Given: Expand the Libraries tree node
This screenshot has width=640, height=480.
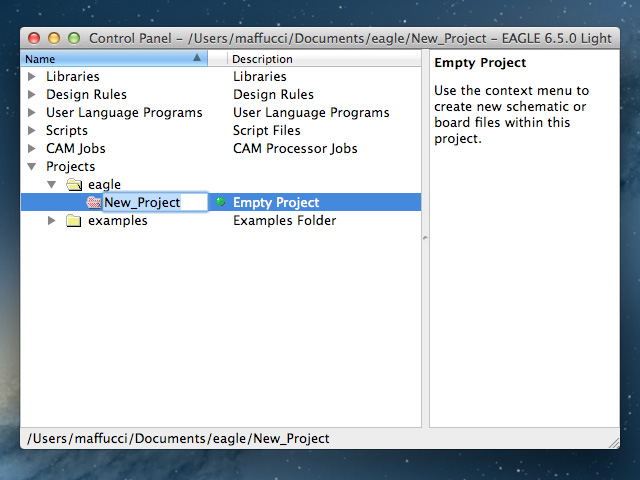Looking at the screenshot, I should (x=32, y=77).
